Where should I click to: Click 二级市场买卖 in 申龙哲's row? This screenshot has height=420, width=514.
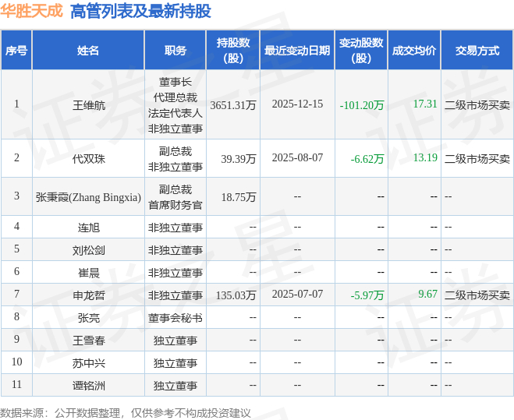pos(477,295)
